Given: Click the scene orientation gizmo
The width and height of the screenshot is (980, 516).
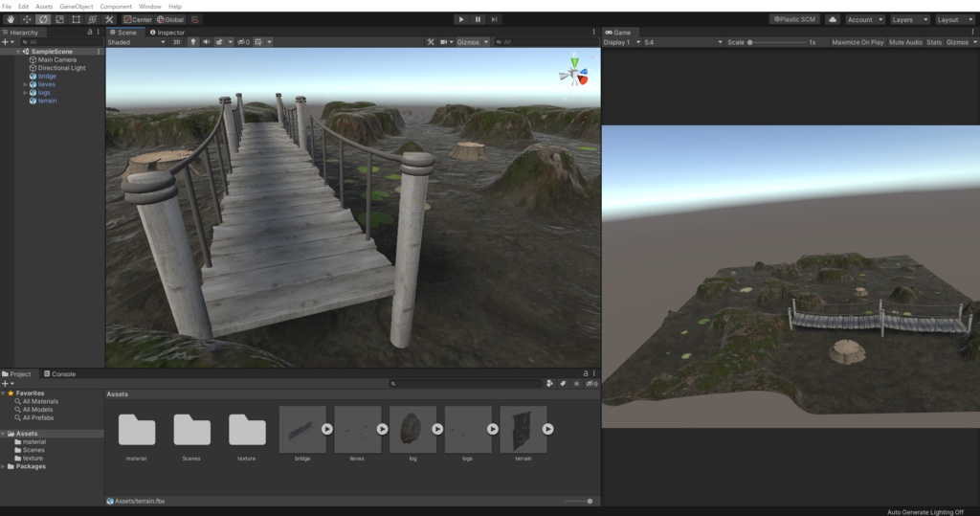Looking at the screenshot, I should pyautogui.click(x=574, y=72).
